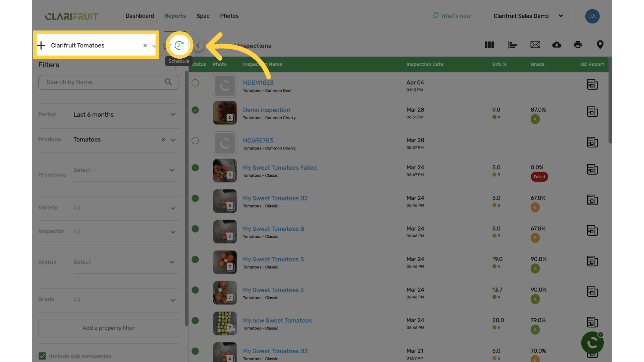644x362 pixels.
Task: Click orange B grade badge at 06:46 PM B2
Action: click(535, 207)
